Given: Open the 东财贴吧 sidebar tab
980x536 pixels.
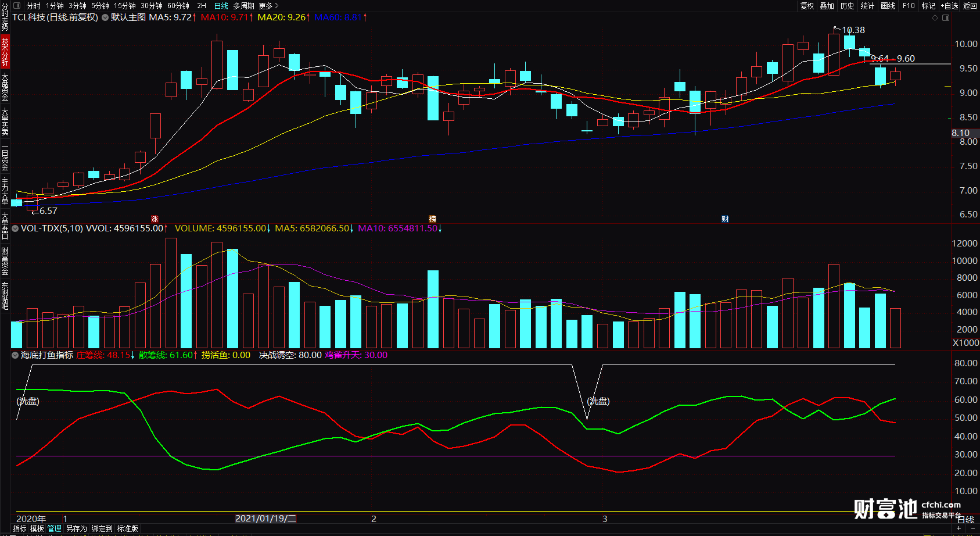Looking at the screenshot, I should click(x=5, y=296).
